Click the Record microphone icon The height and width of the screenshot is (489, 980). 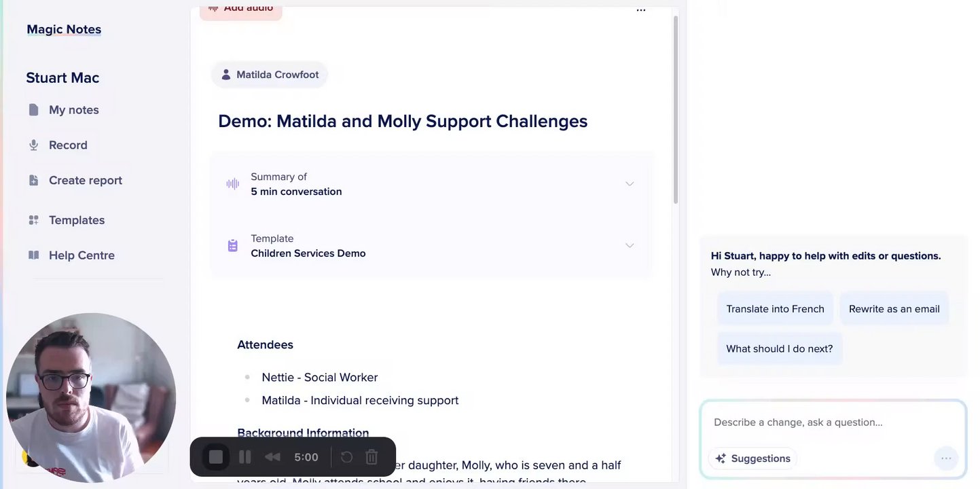click(x=33, y=145)
